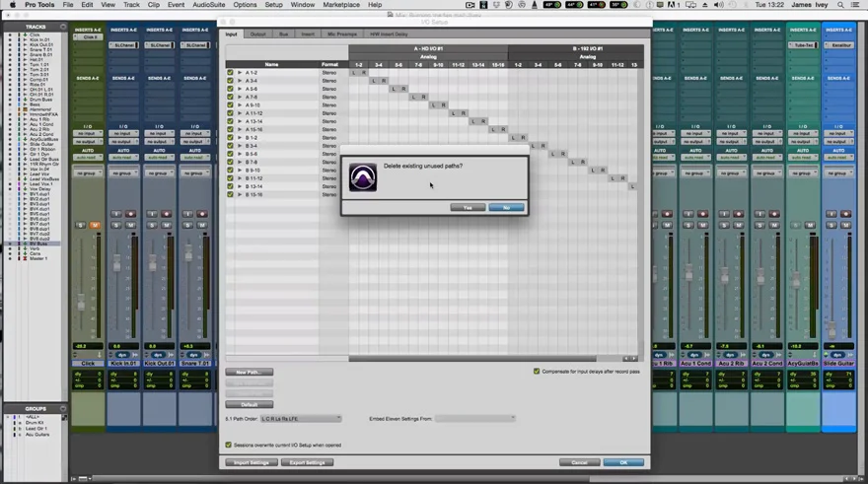Expand the A 5-6 path triangle
This screenshot has width=868, height=484.
pyautogui.click(x=240, y=89)
